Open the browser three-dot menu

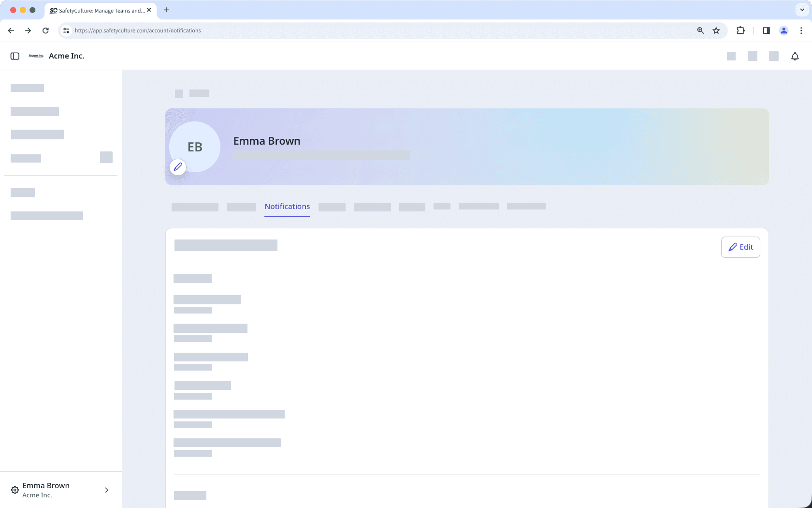[801, 30]
